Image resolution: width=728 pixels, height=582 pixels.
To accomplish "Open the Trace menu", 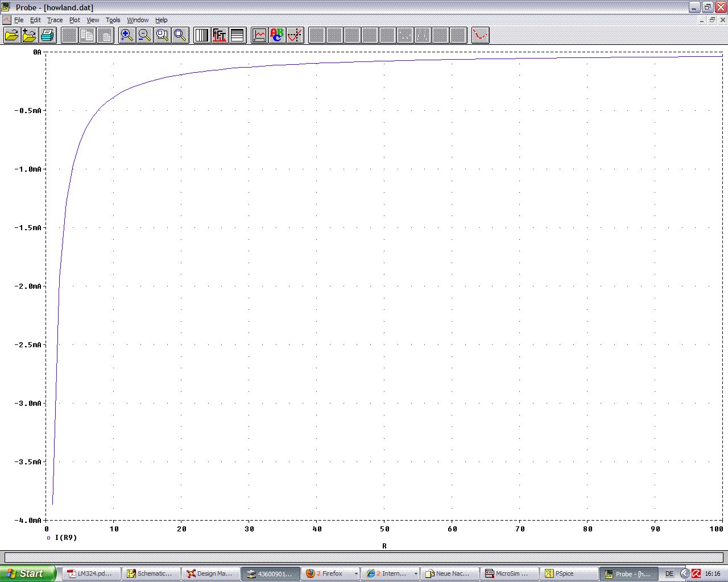I will pyautogui.click(x=55, y=20).
